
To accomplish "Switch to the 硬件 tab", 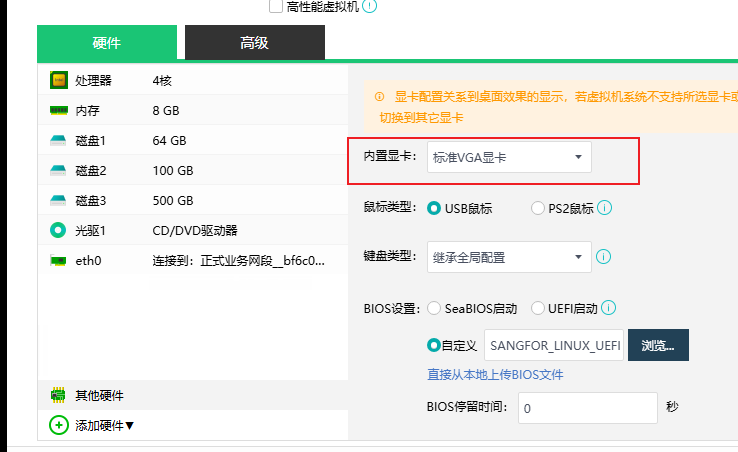I will click(x=107, y=42).
